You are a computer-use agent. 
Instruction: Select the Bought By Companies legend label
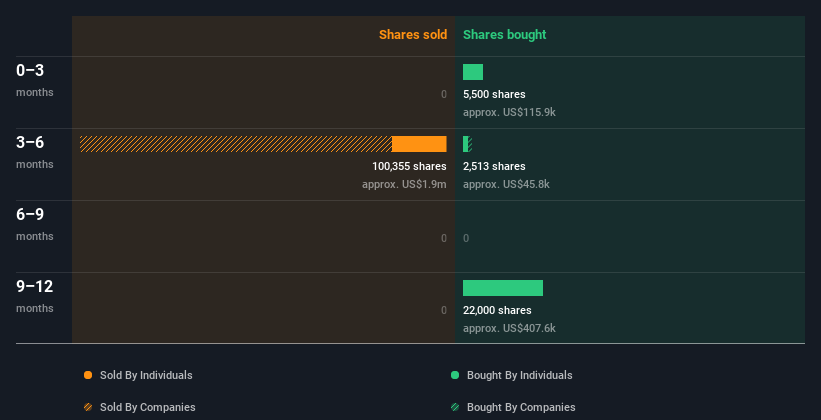coord(521,407)
